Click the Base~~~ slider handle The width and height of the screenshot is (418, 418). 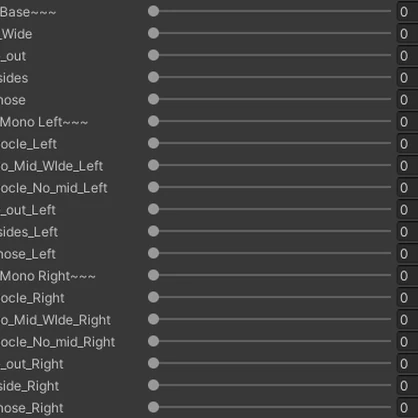pos(153,11)
